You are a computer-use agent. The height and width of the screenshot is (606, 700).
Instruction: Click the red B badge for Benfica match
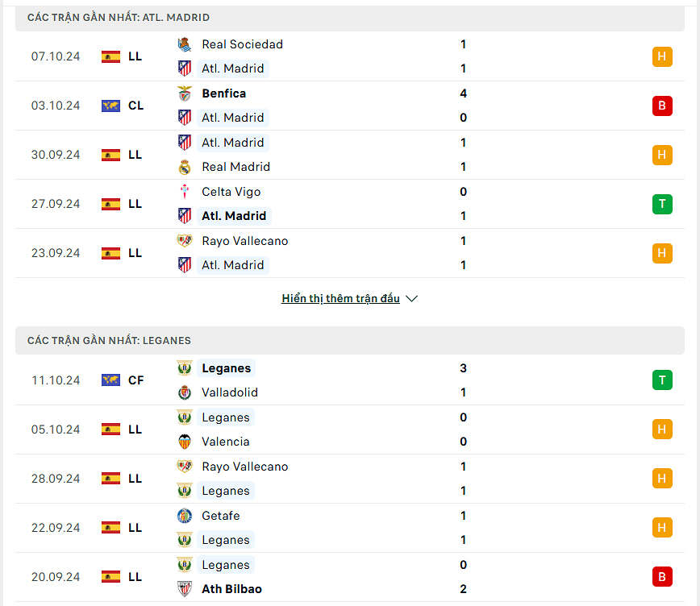[662, 106]
